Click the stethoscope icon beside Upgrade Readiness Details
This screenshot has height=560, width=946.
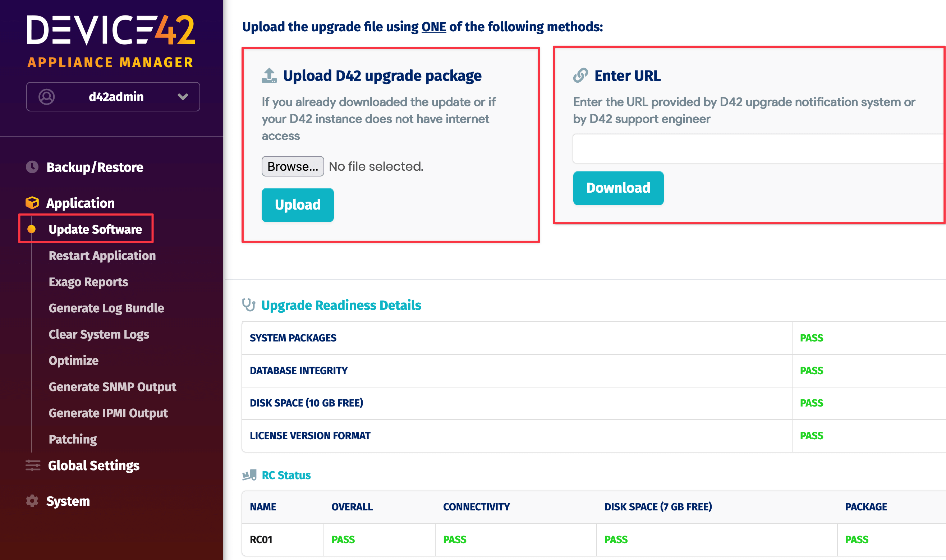[x=249, y=305]
